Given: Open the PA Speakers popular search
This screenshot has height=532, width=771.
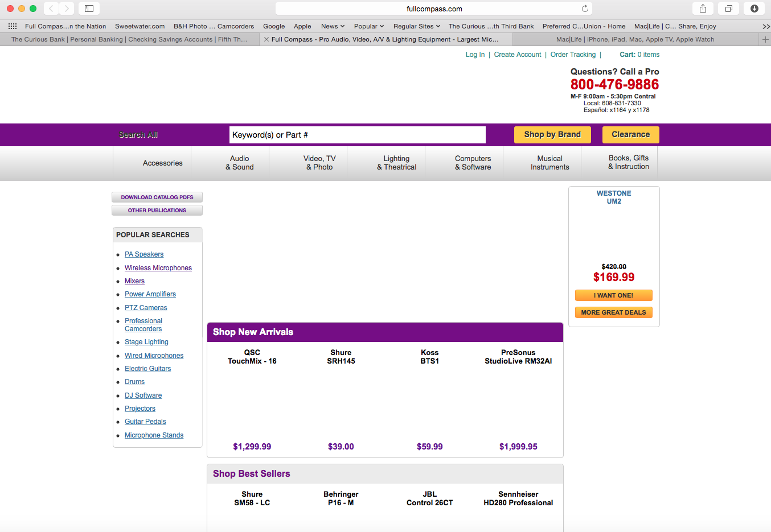Looking at the screenshot, I should 144,254.
